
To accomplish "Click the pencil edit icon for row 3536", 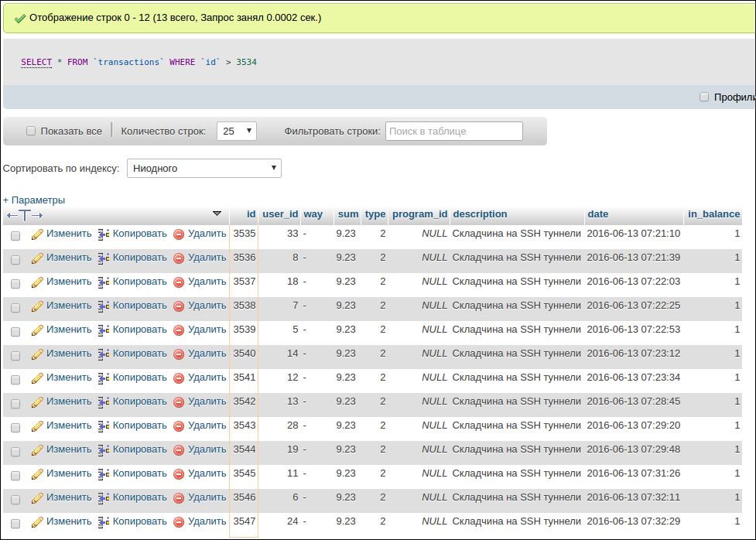I will (37, 258).
